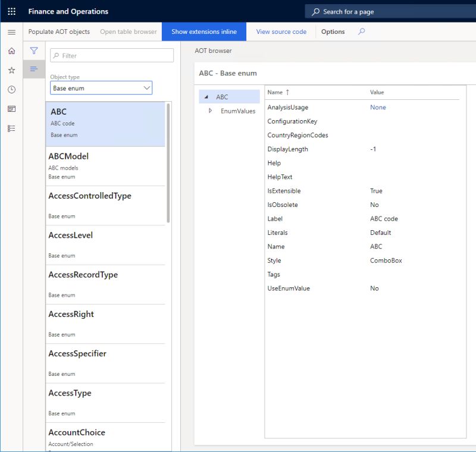This screenshot has height=452, width=476.
Task: Open Object type Base enum dropdown
Action: [101, 88]
